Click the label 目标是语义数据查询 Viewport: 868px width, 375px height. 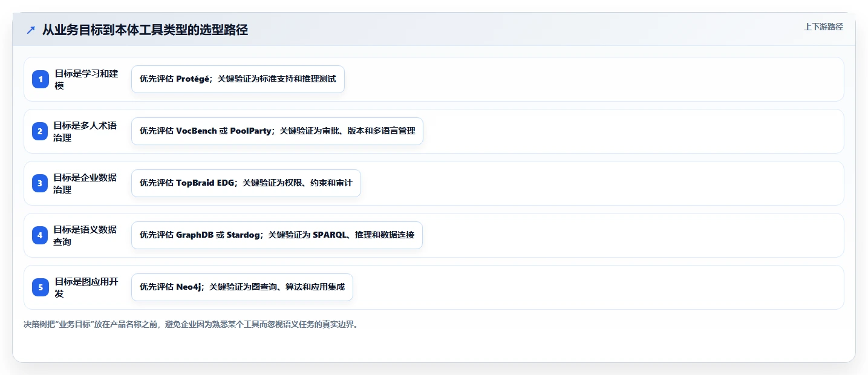(85, 235)
